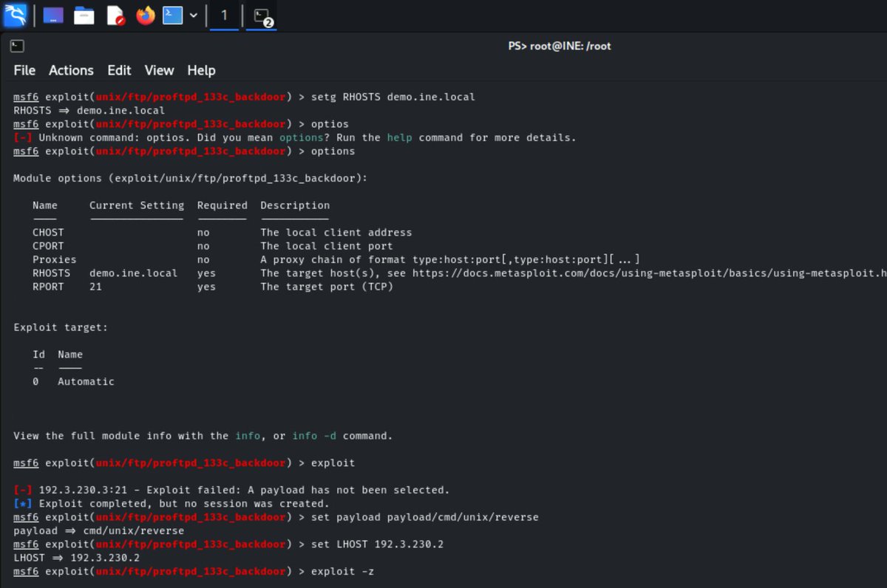
Task: Click the final 'exploit -z' command
Action: [342, 572]
